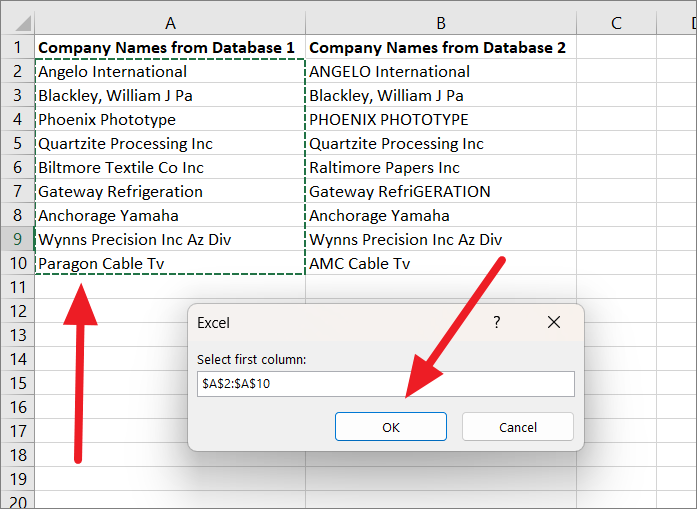
Task: Click cell 'Gateway RefriGERATION' in column B
Action: pyautogui.click(x=441, y=191)
